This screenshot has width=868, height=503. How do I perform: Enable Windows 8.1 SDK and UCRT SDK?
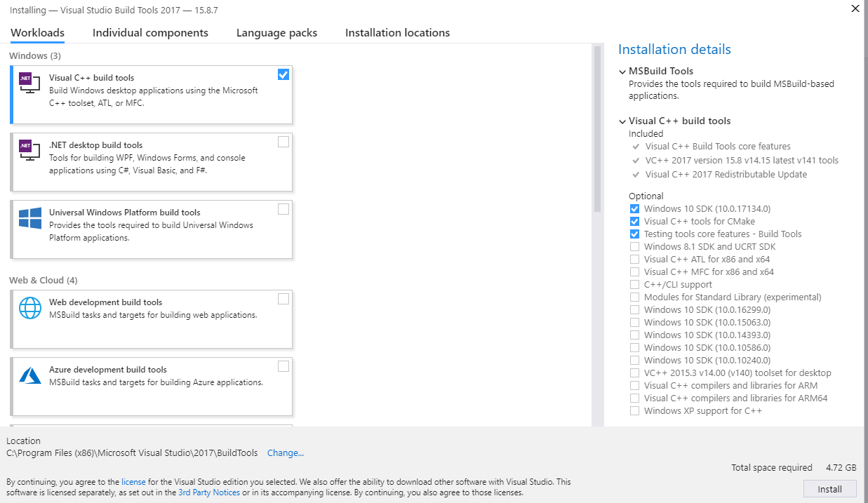635,247
